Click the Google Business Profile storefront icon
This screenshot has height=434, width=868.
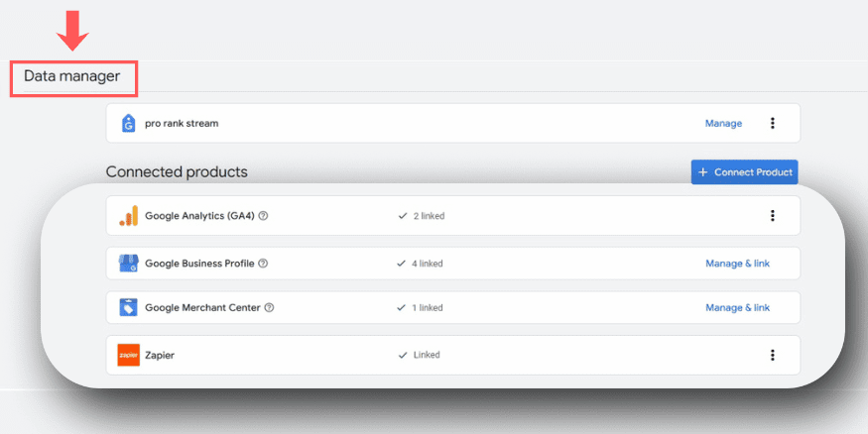click(x=128, y=264)
